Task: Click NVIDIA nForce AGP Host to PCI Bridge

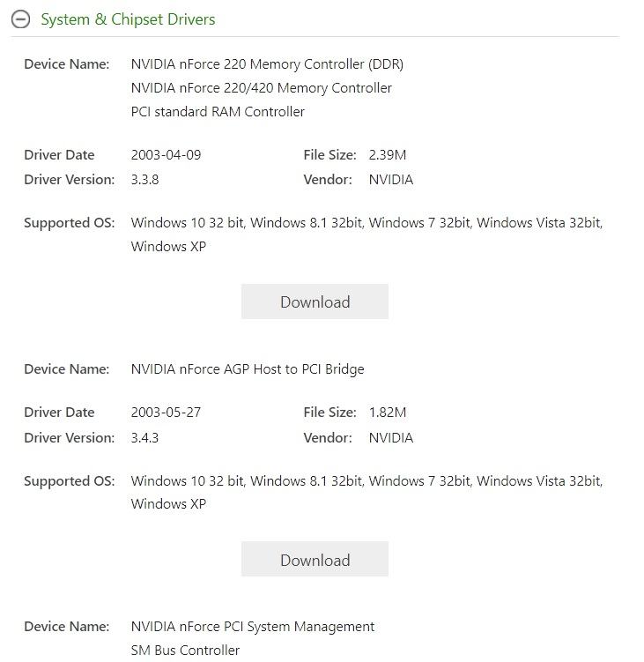Action: click(248, 369)
